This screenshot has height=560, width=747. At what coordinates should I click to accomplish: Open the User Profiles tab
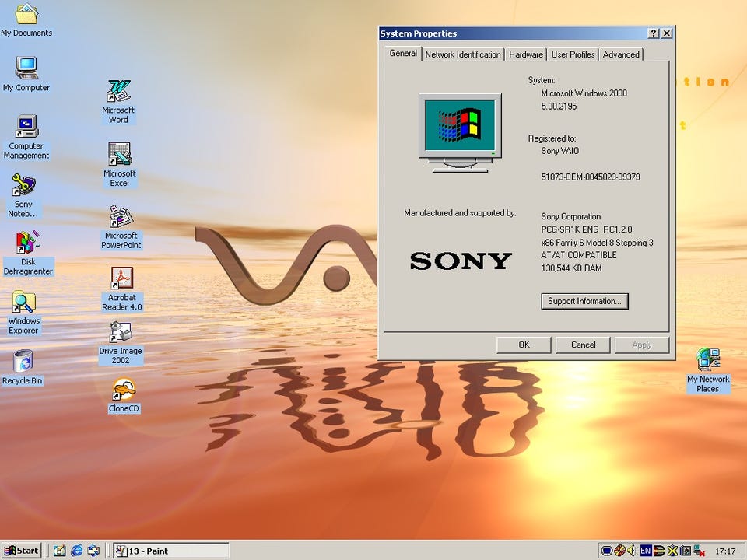point(573,54)
